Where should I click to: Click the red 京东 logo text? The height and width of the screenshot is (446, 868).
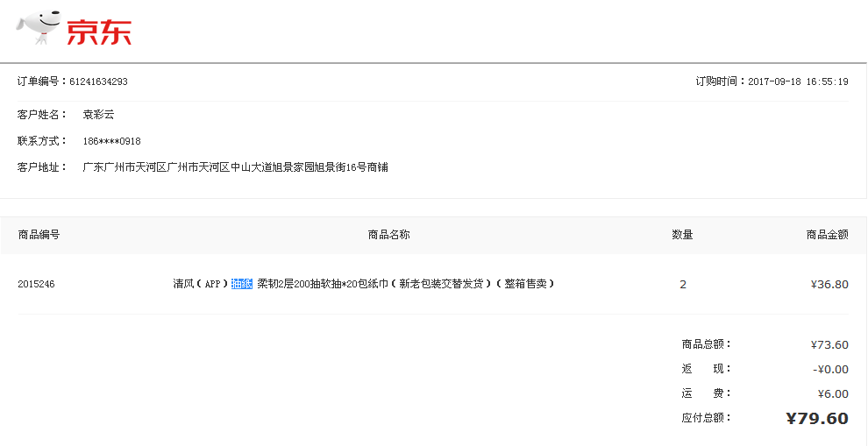click(x=98, y=32)
